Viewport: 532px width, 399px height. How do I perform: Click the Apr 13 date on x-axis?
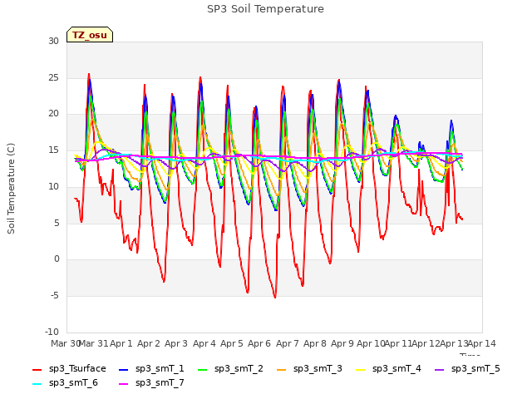pyautogui.click(x=454, y=343)
